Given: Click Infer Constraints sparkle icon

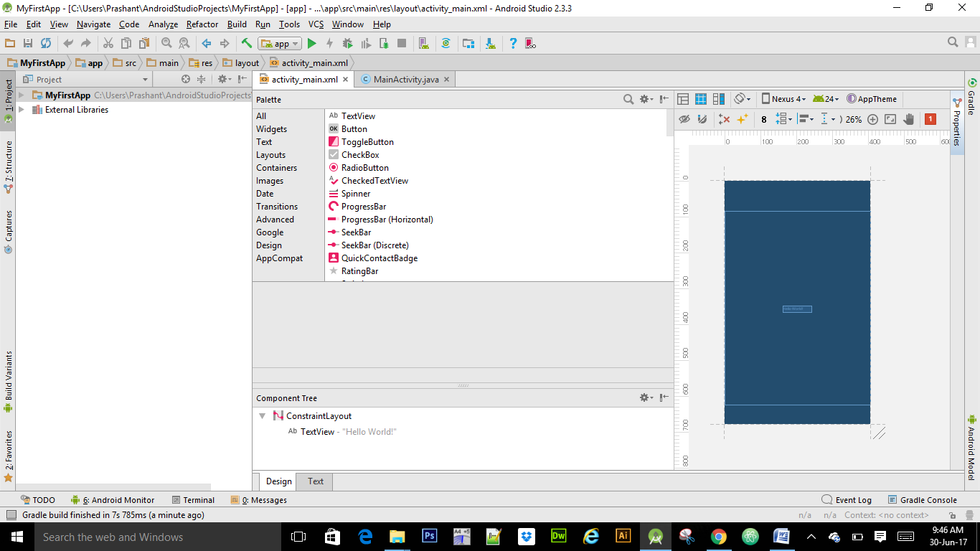Looking at the screenshot, I should tap(742, 119).
